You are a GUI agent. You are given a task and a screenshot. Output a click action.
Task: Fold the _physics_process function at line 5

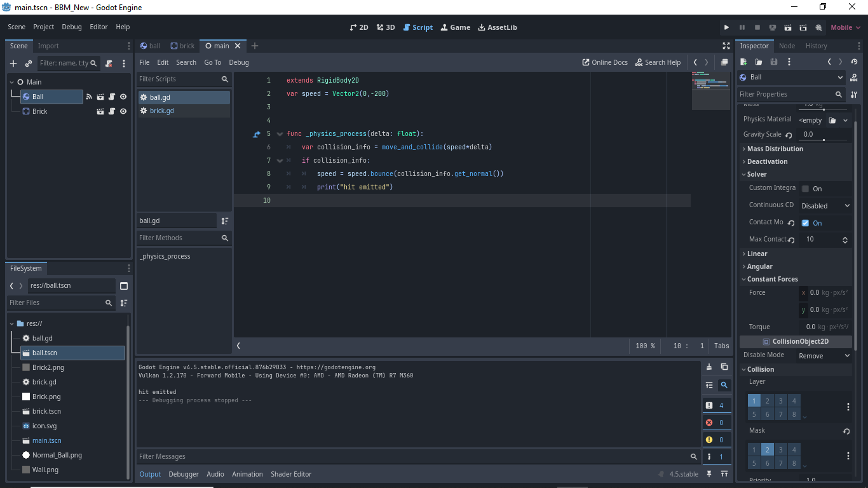pyautogui.click(x=280, y=134)
